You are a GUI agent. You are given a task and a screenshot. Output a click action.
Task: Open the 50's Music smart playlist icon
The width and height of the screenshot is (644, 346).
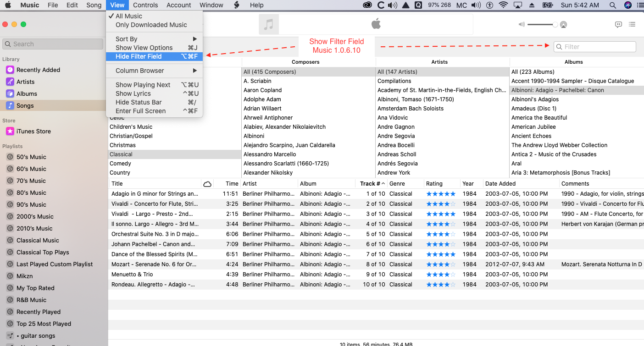[10, 157]
